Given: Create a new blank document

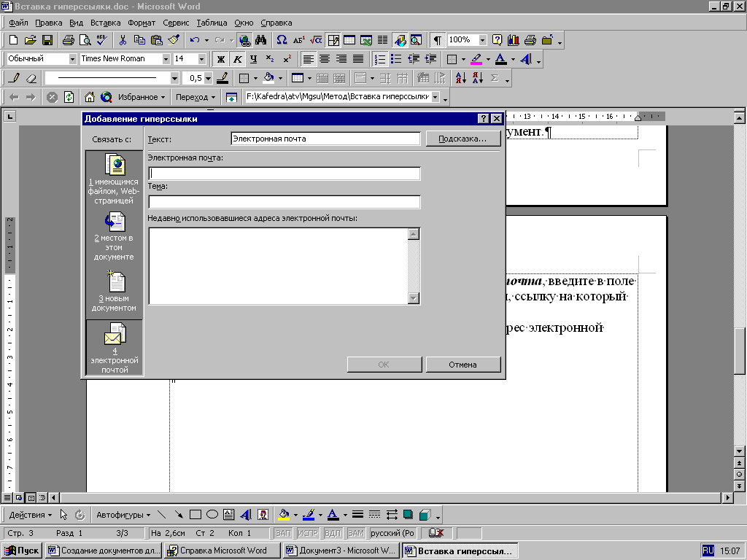Looking at the screenshot, I should point(13,40).
